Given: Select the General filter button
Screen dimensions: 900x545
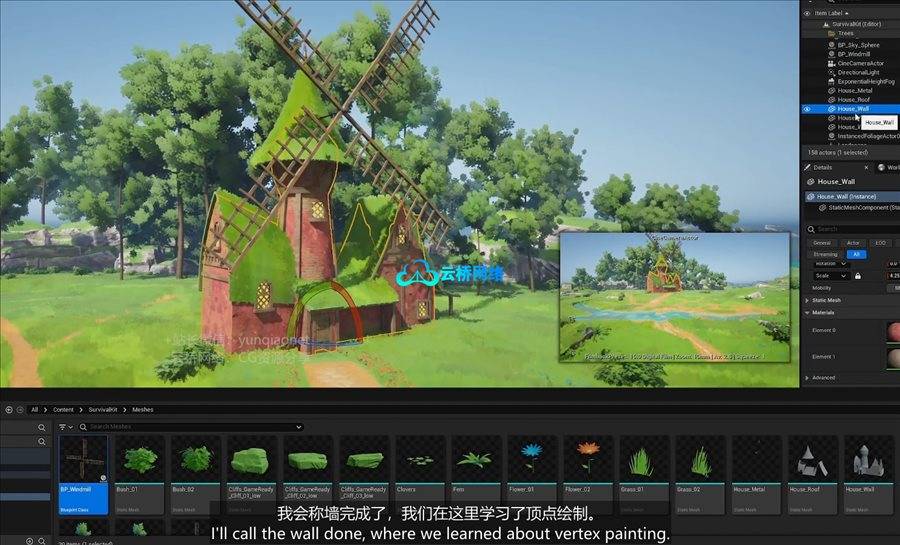Looking at the screenshot, I should pyautogui.click(x=822, y=243).
